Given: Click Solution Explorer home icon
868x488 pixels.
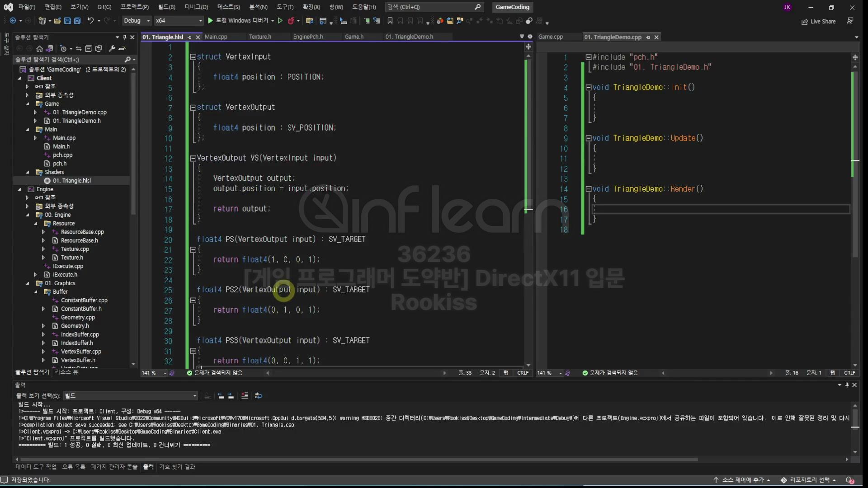Looking at the screenshot, I should point(39,49).
